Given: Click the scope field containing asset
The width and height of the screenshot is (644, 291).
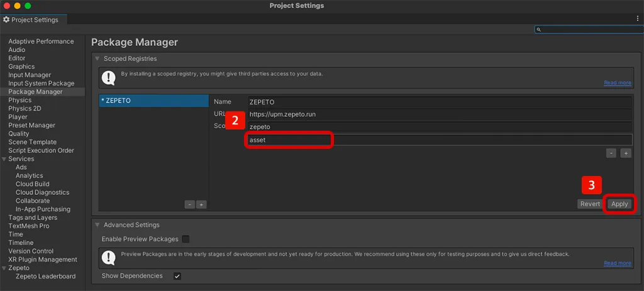Looking at the screenshot, I should [440, 140].
